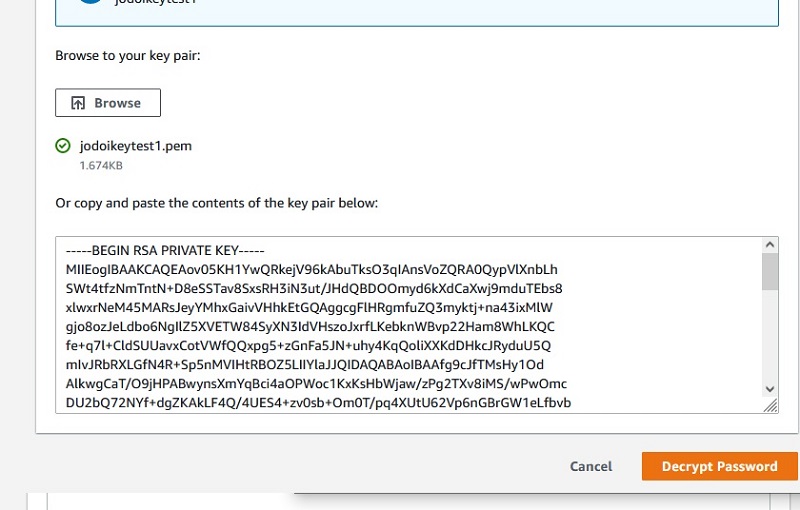Click the partially visible blue info icon at top
The width and height of the screenshot is (800, 510).
pos(90,2)
